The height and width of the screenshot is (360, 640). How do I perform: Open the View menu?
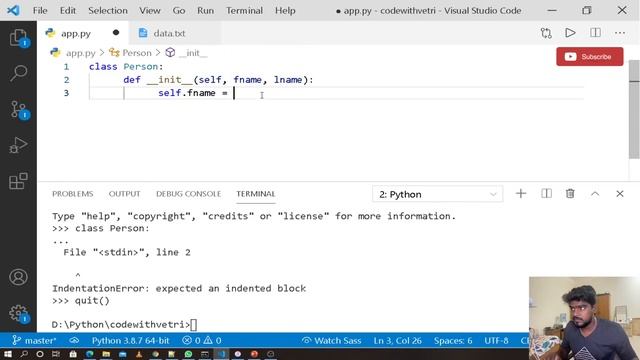coord(150,10)
